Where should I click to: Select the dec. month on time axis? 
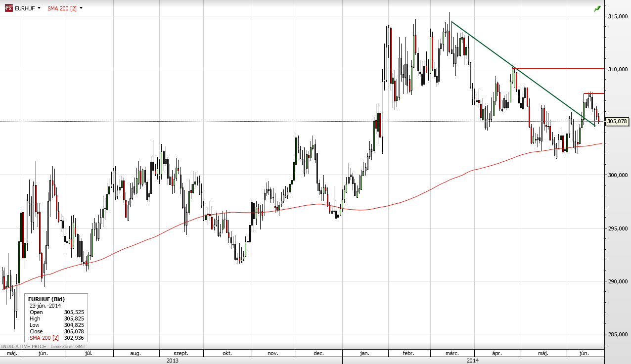pyautogui.click(x=318, y=354)
